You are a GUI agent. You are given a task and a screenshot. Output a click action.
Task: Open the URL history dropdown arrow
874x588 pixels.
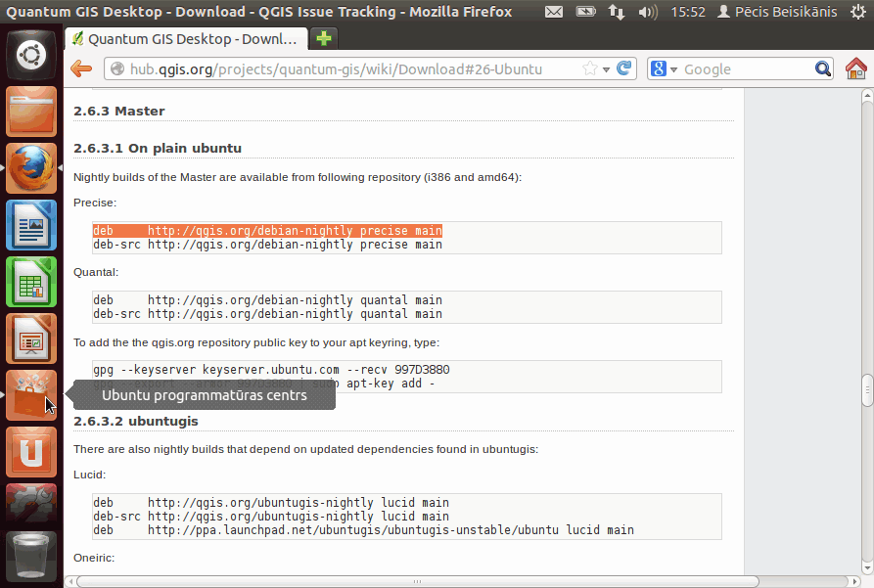[606, 69]
